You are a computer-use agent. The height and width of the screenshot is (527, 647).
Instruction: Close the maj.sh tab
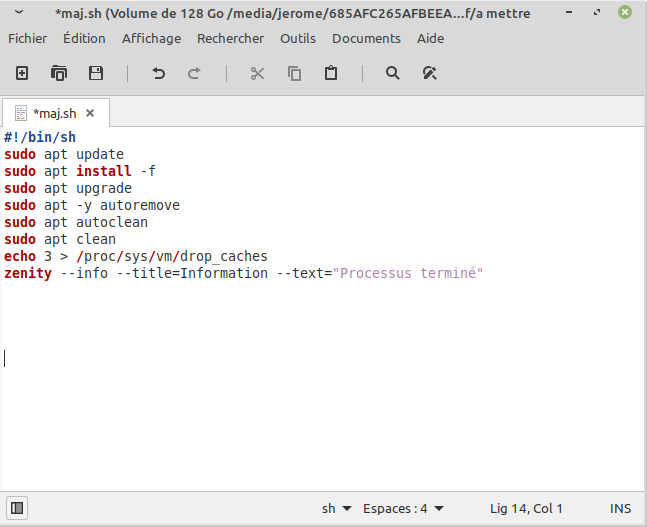(x=90, y=113)
